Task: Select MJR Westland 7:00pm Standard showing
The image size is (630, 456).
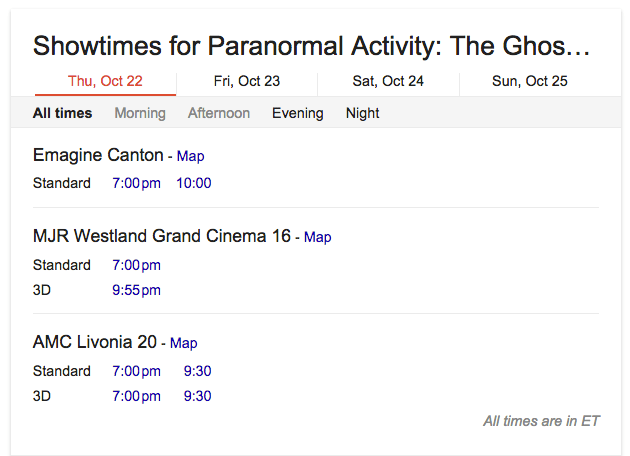Action: click(137, 265)
